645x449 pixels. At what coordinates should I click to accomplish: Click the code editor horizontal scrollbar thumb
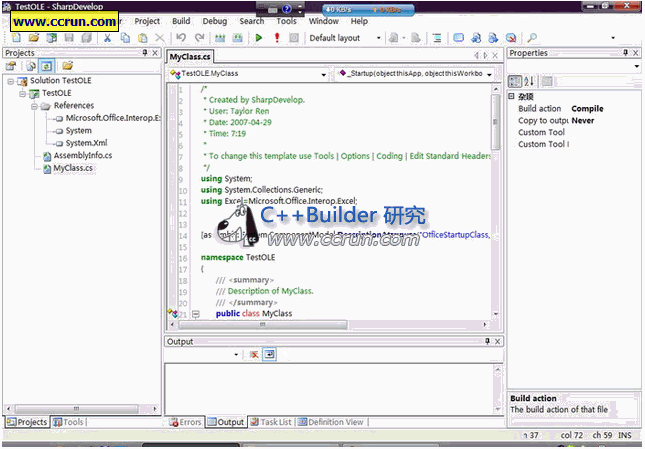[x=263, y=325]
